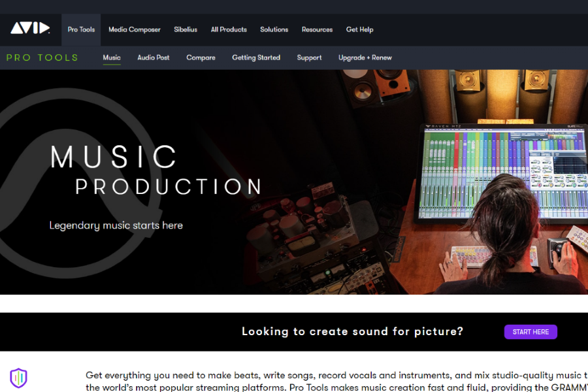Click the PRO TOOLS section title
588x392 pixels.
(42, 57)
